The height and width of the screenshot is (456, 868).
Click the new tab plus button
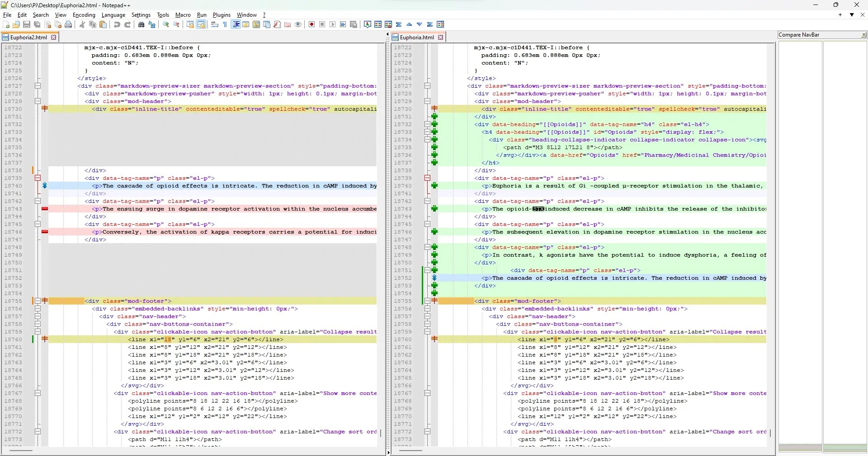pos(840,14)
